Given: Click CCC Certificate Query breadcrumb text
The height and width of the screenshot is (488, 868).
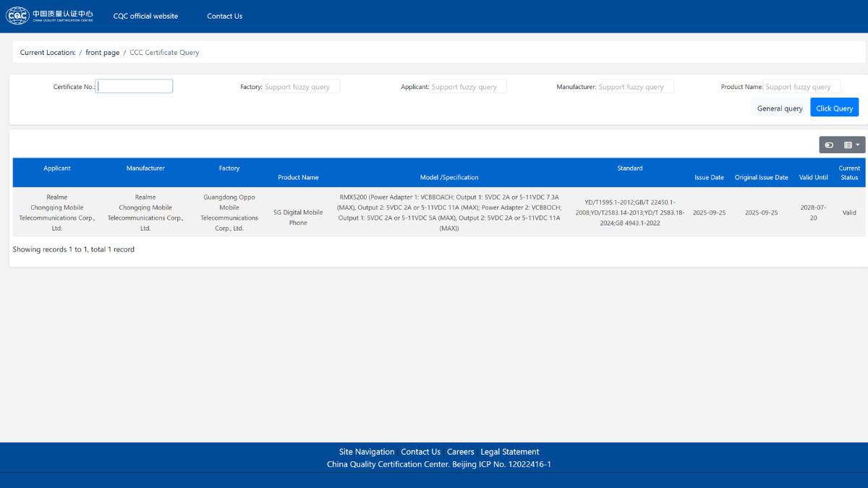Looking at the screenshot, I should (x=164, y=53).
